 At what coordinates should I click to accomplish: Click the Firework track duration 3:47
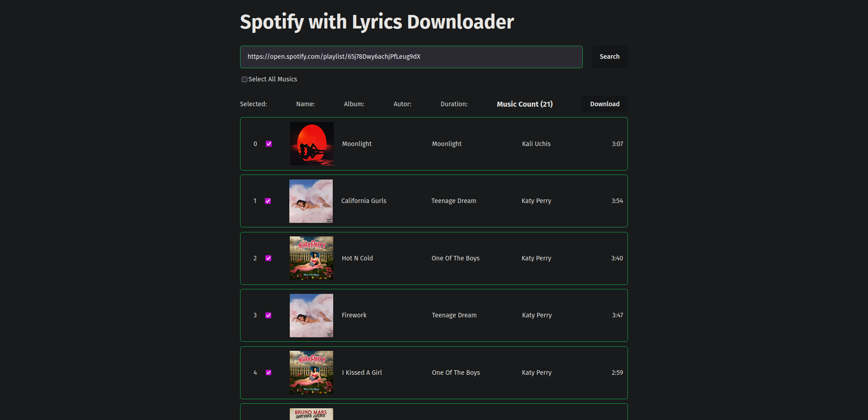pos(617,315)
